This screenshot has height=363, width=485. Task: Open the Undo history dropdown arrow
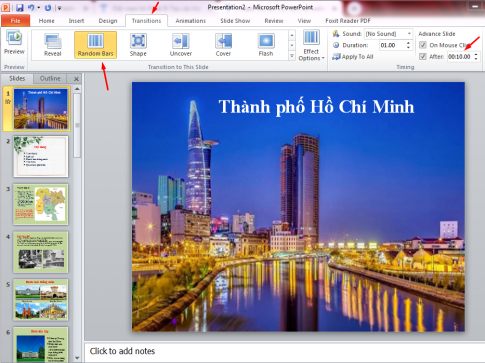39,7
